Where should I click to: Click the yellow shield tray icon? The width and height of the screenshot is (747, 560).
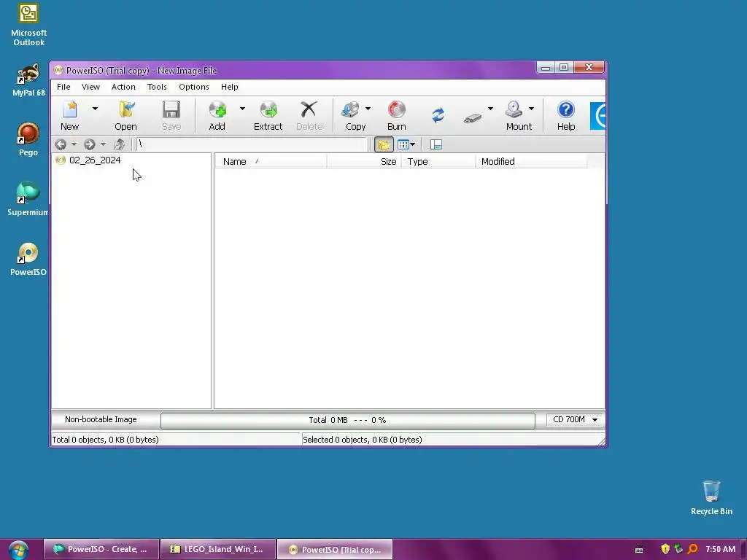tap(665, 549)
